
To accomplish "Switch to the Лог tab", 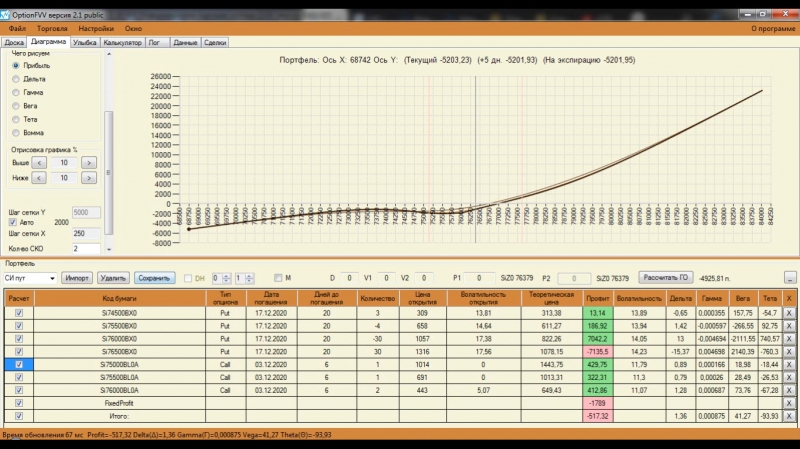I will [155, 43].
